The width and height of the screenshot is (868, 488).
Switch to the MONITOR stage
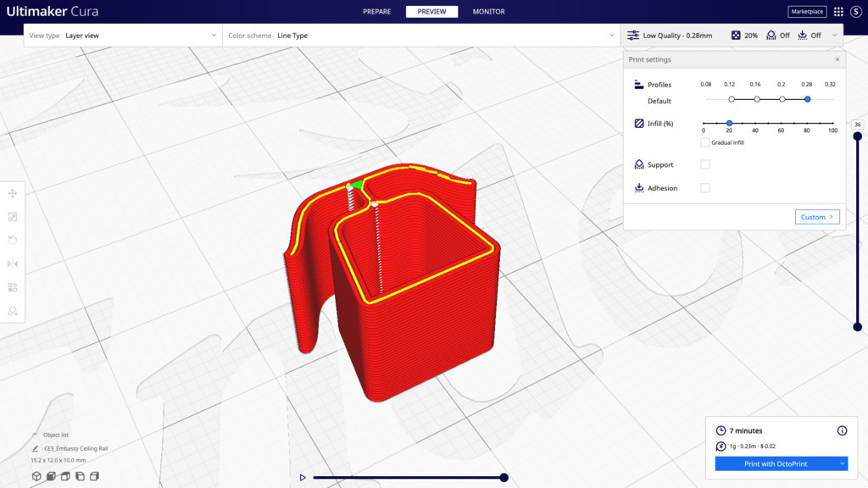489,12
